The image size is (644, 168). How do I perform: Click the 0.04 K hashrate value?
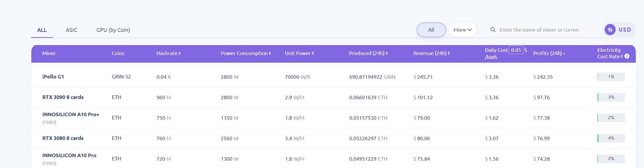coord(164,77)
